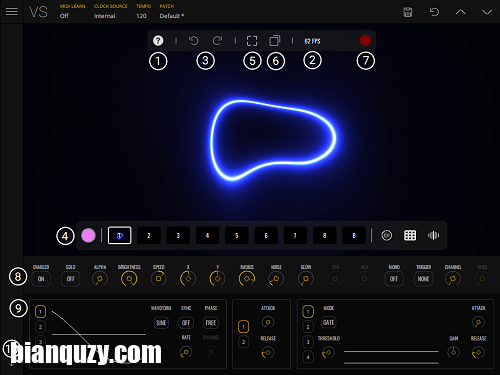500x375 pixels.
Task: Toggle the ENABLED ON switch
Action: coord(41,279)
